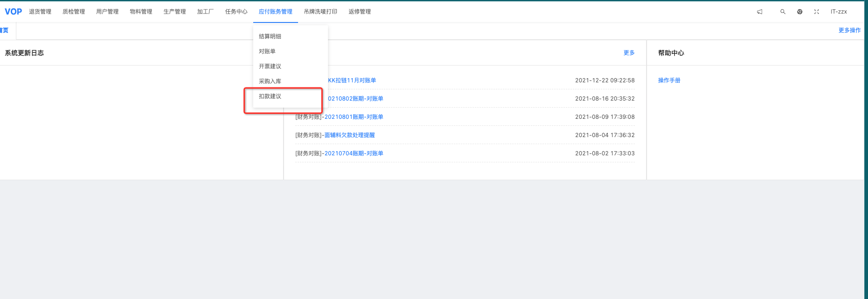Click the 更多 link in notices panel

(x=629, y=53)
